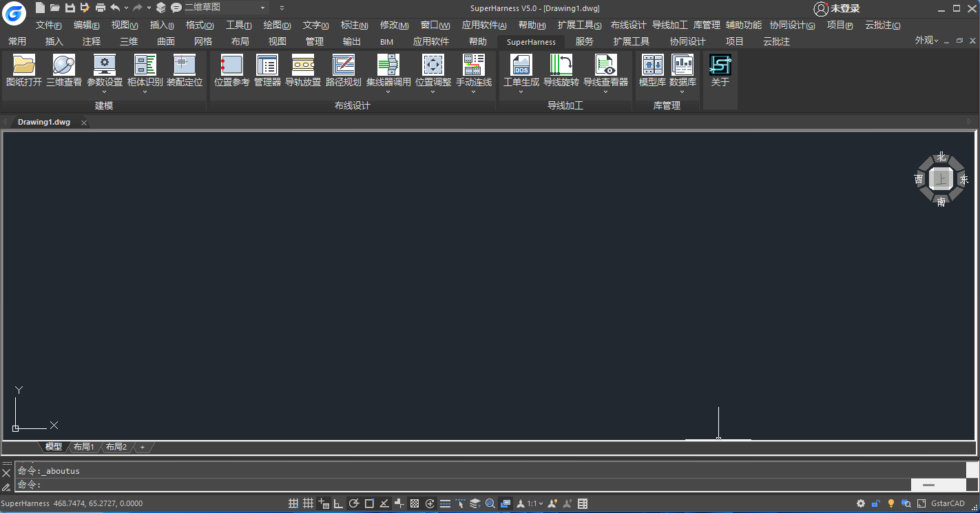Viewport: 980px width, 513px height.
Task: Open the 集线器调用 hub tool
Action: pos(388,70)
